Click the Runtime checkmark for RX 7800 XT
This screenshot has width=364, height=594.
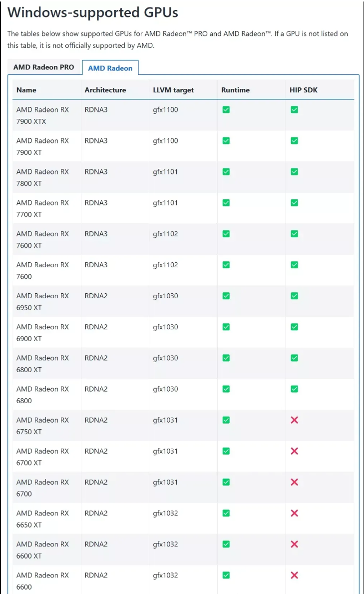pos(226,172)
